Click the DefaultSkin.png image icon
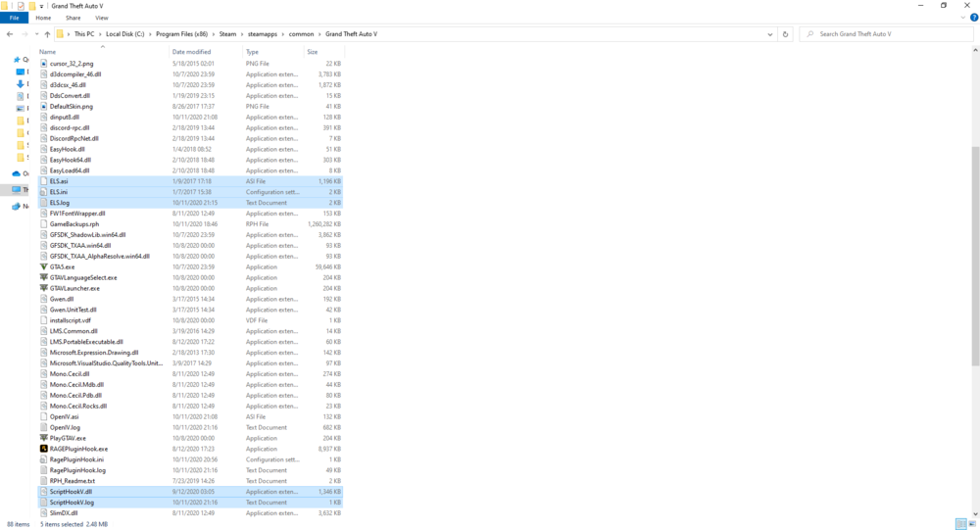Screen dimensions: 980x530 coord(44,106)
